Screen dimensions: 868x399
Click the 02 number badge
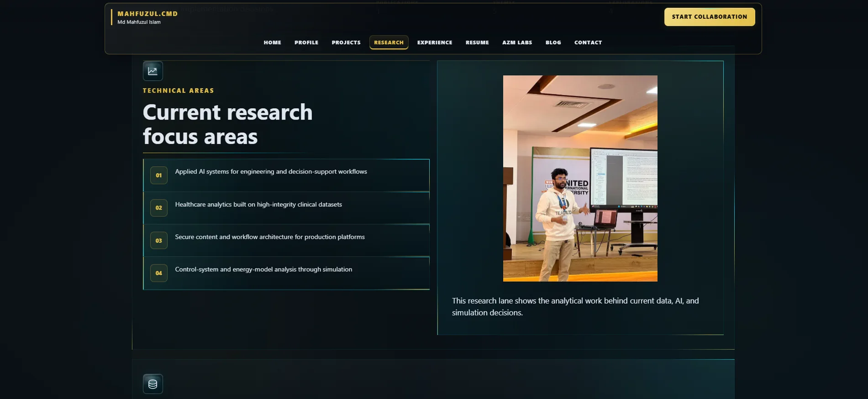click(159, 208)
